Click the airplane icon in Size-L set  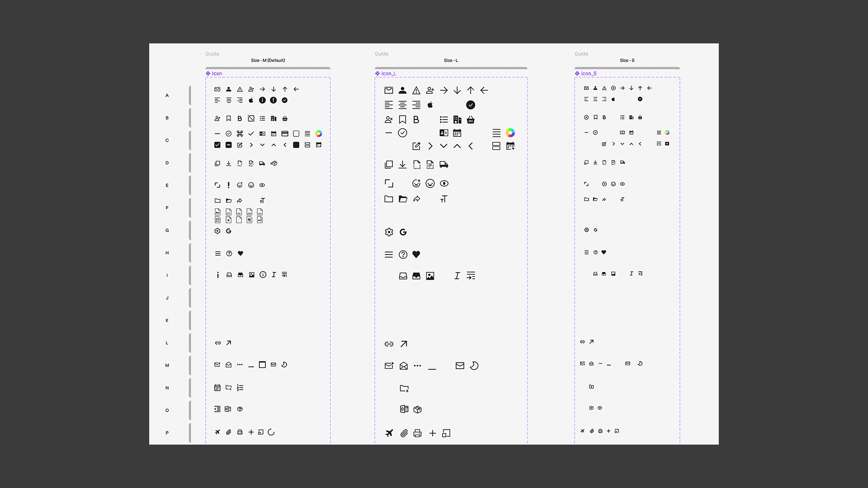click(389, 433)
